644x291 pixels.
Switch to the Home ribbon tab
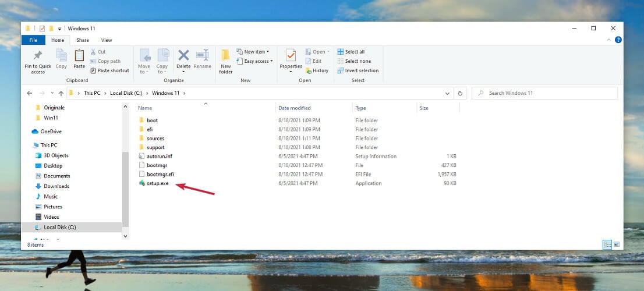pos(58,40)
